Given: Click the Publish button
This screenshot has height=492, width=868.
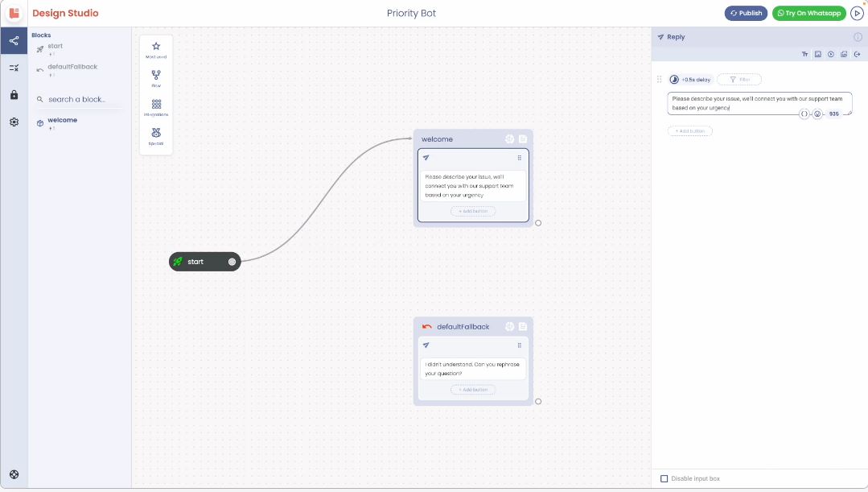Looking at the screenshot, I should pyautogui.click(x=746, y=14).
